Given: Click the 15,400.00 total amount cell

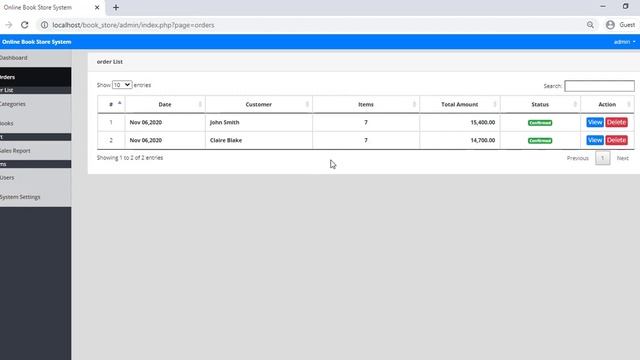Looking at the screenshot, I should [x=460, y=122].
